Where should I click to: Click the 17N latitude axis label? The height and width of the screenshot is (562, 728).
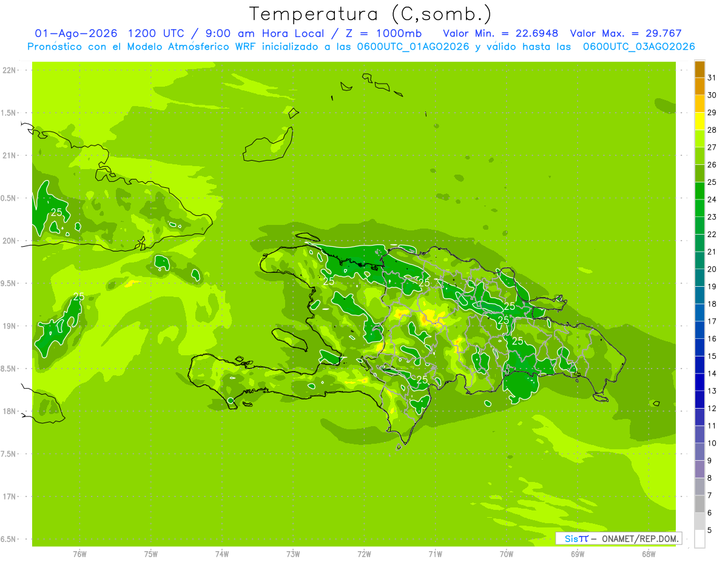(x=9, y=497)
